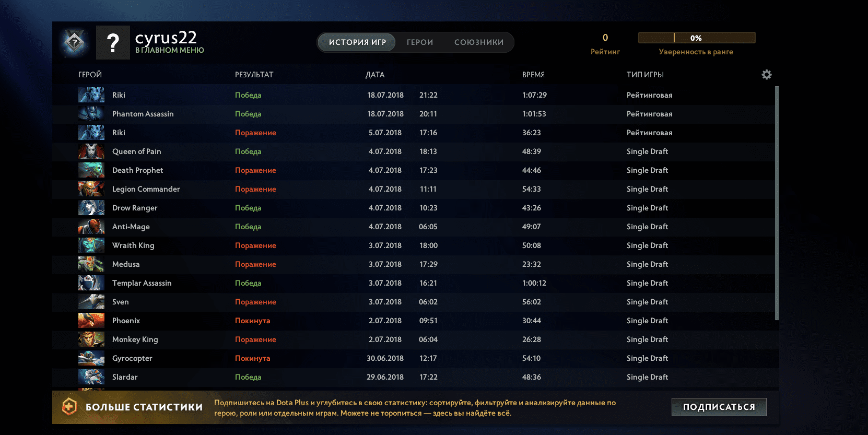Click the Queen of Pain hero portrait
868x435 pixels.
coord(91,151)
